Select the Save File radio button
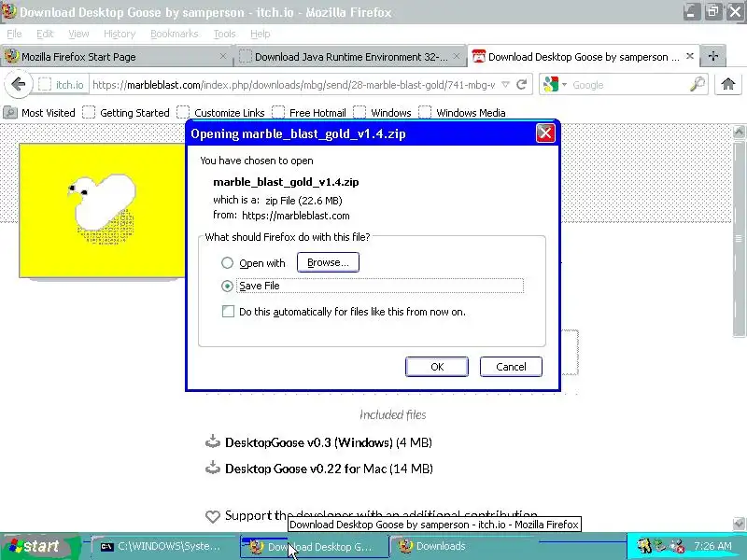 click(x=227, y=286)
